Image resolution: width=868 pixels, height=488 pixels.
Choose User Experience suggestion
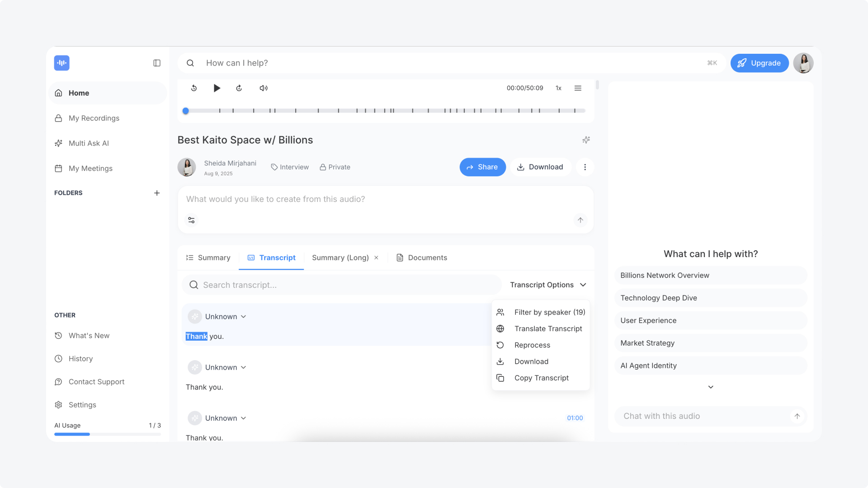tap(711, 321)
